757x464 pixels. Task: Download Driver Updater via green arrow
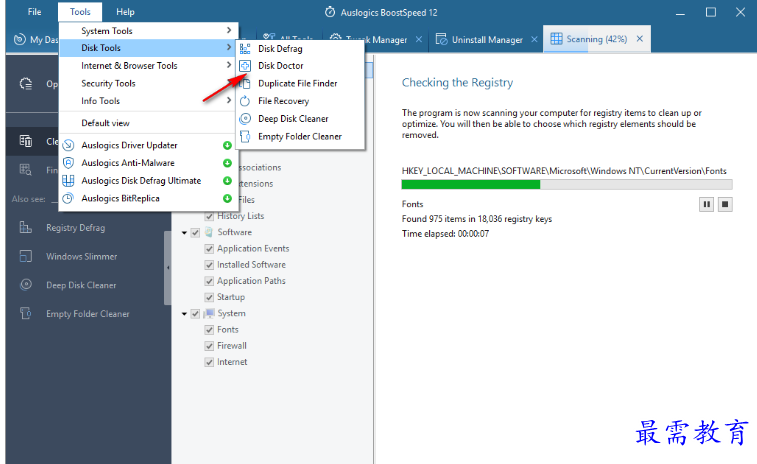tap(227, 145)
